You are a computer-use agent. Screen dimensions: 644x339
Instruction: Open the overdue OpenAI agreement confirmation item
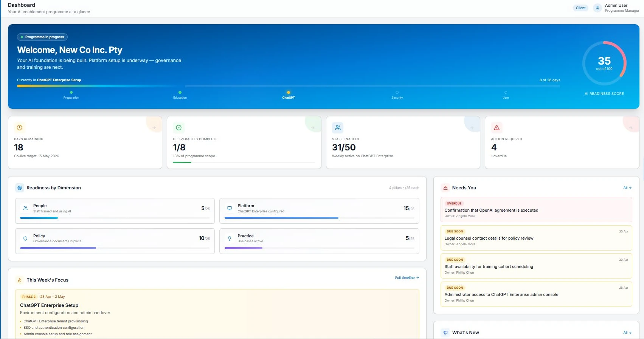point(536,209)
